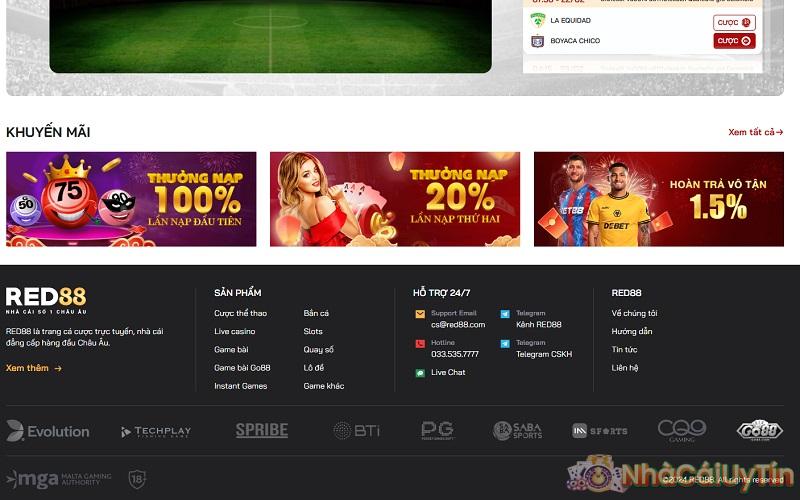Open the 20% second deposit bonus banner
This screenshot has height=500, width=800.
click(395, 199)
